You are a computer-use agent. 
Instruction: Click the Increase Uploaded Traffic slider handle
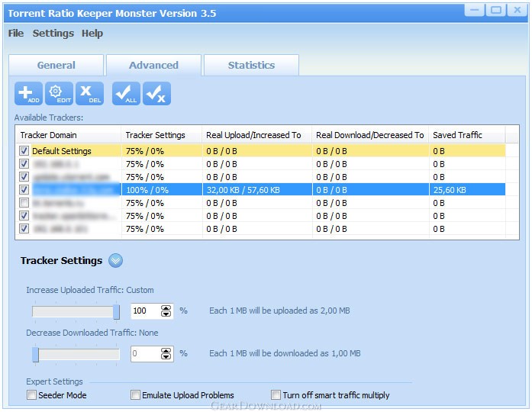116,311
